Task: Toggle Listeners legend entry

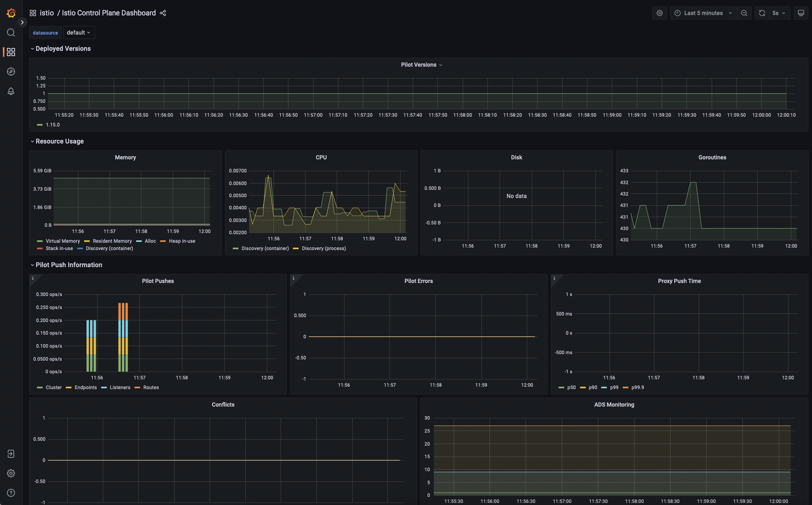Action: point(120,387)
